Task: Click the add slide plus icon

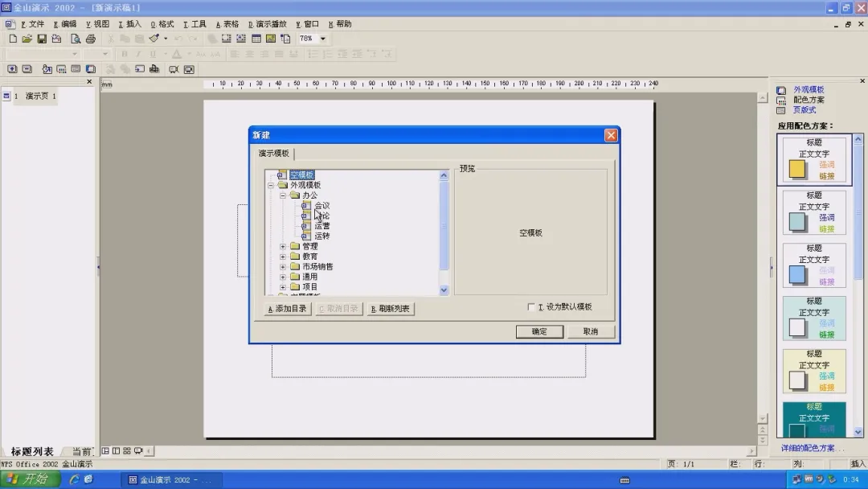Action: pos(12,69)
